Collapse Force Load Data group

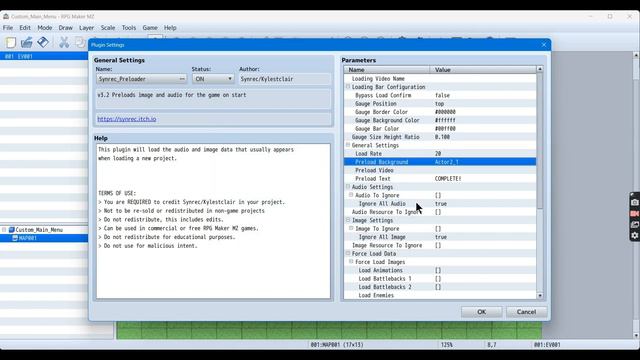click(348, 253)
